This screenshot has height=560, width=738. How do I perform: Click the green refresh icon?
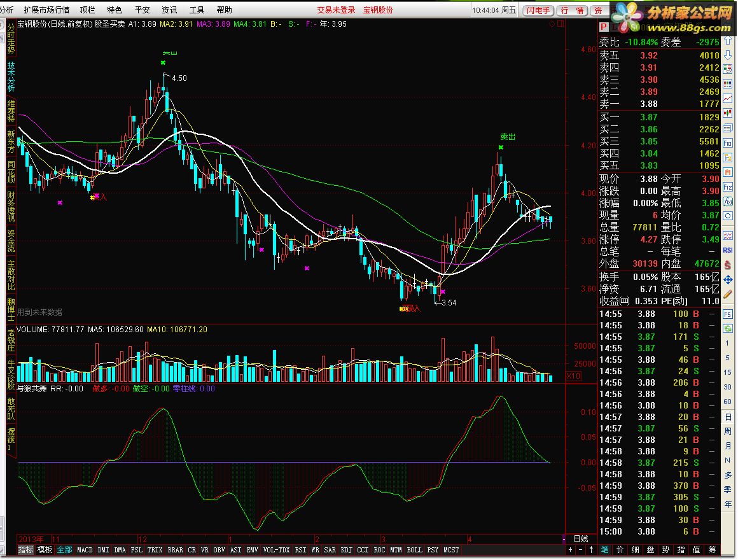click(728, 328)
